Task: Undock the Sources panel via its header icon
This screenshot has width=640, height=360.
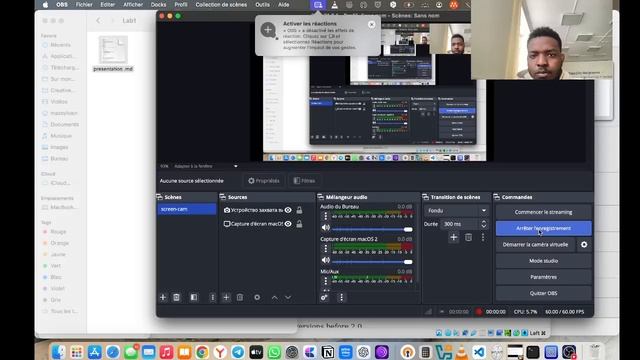Action: [223, 197]
